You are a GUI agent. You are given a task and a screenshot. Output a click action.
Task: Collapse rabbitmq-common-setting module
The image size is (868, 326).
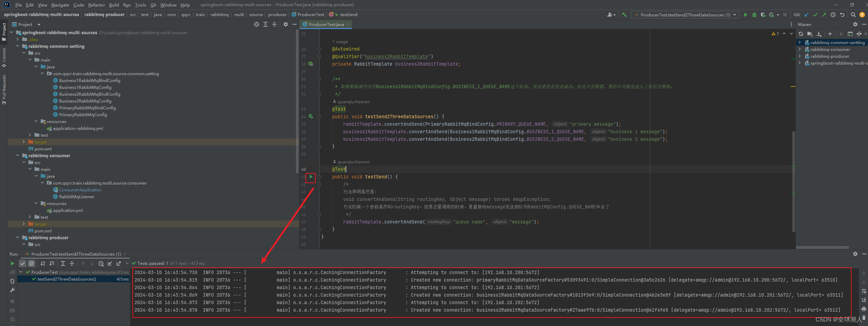(x=18, y=46)
